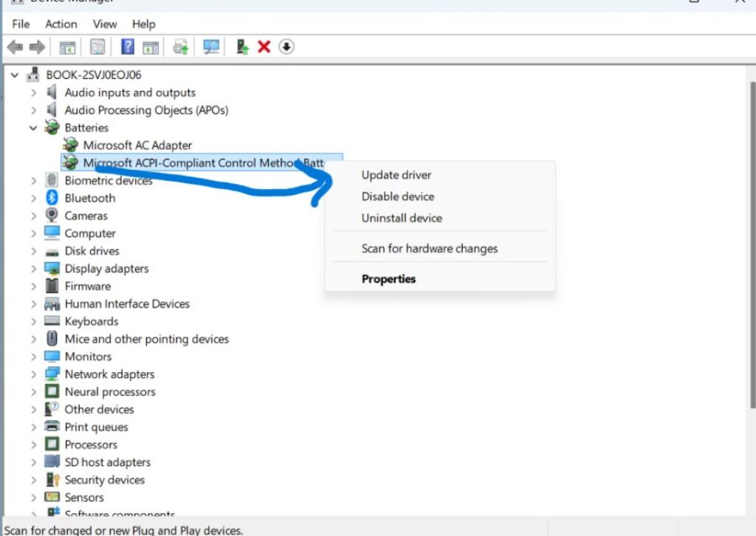This screenshot has height=536, width=756.
Task: Expand Audio Processing Objects (APOs) category
Action: pos(33,111)
